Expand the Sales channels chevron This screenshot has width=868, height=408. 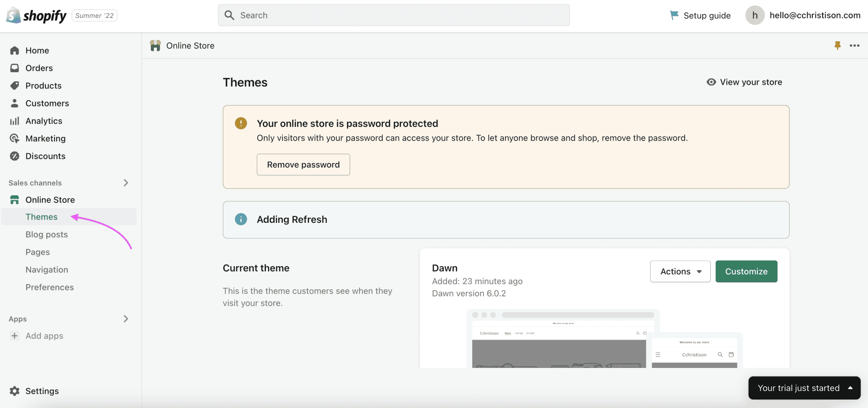coord(126,183)
